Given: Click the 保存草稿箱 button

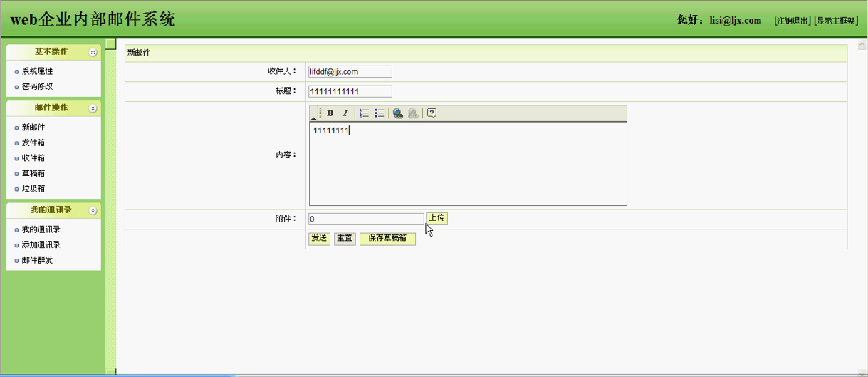Looking at the screenshot, I should (387, 238).
